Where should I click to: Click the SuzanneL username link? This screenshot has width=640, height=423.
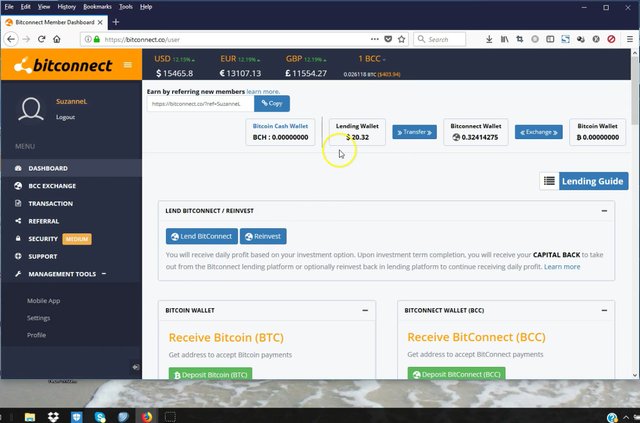[71, 101]
